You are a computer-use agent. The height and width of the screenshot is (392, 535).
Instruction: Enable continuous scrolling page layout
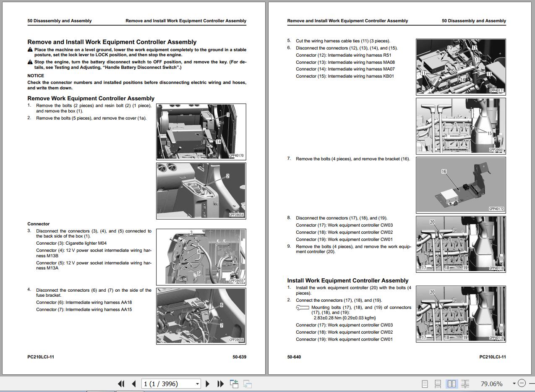coord(438,384)
